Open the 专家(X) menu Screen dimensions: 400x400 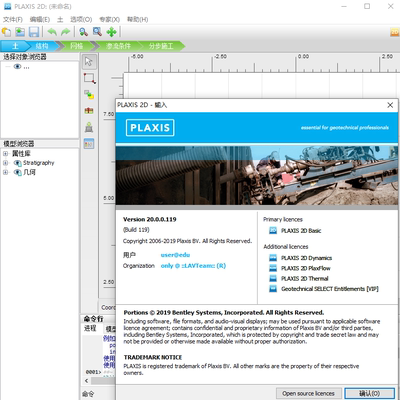[x=109, y=19]
